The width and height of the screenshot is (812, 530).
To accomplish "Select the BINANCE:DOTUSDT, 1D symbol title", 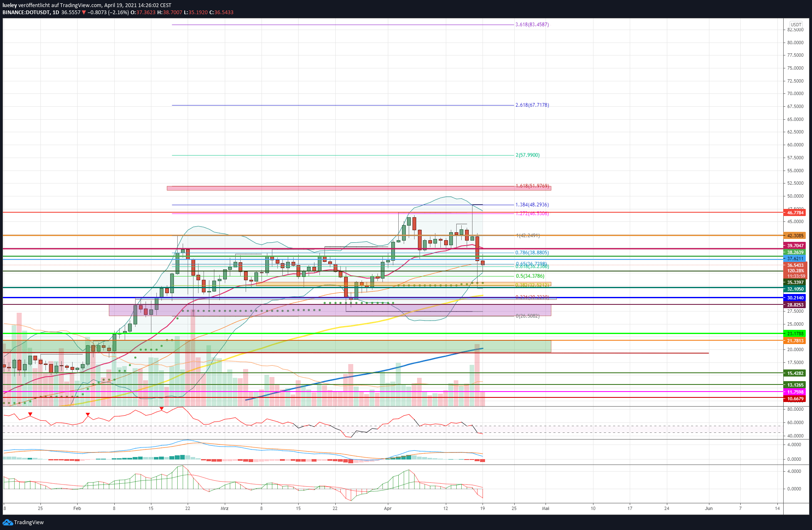I will 31,13.
